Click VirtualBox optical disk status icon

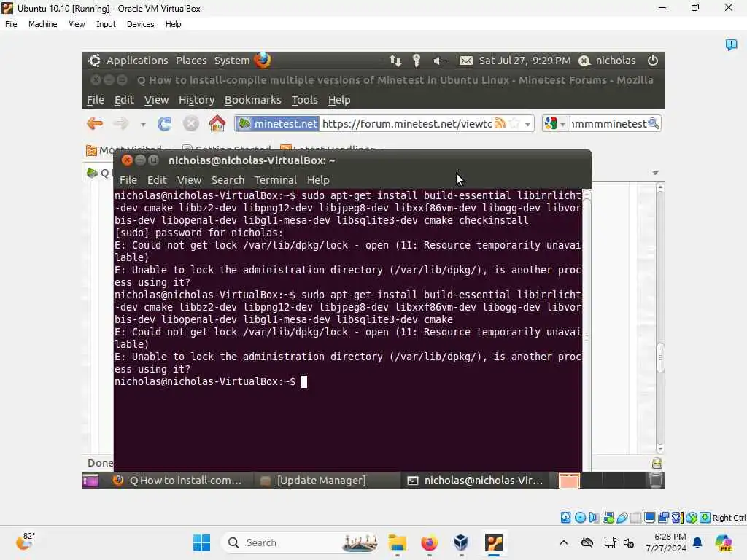point(580,518)
